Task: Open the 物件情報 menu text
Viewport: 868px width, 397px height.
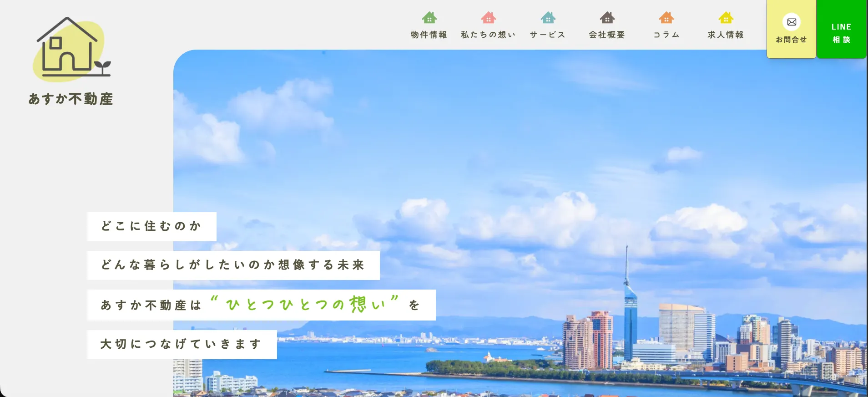Action: (429, 35)
